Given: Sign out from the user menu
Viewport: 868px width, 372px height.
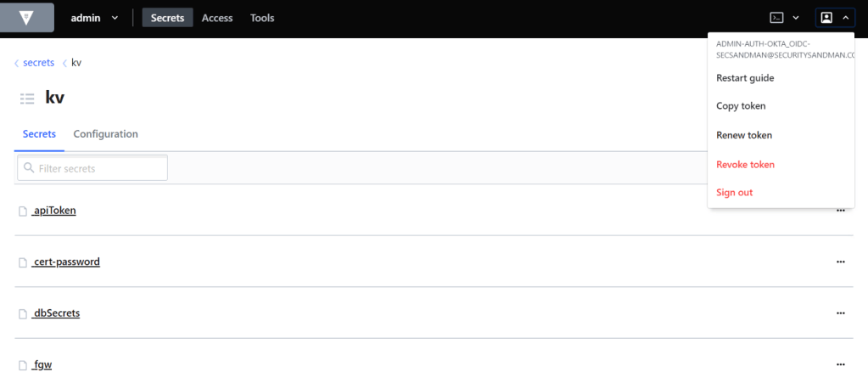Looking at the screenshot, I should tap(734, 193).
